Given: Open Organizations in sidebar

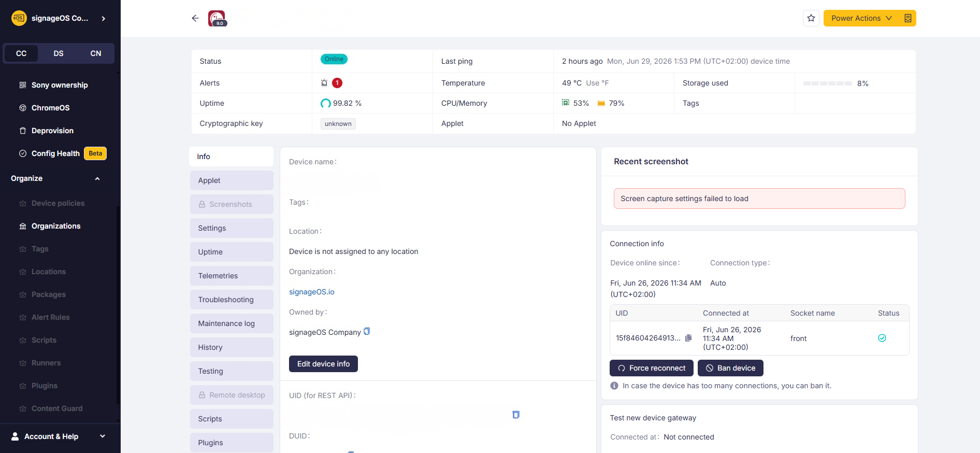Looking at the screenshot, I should 56,226.
